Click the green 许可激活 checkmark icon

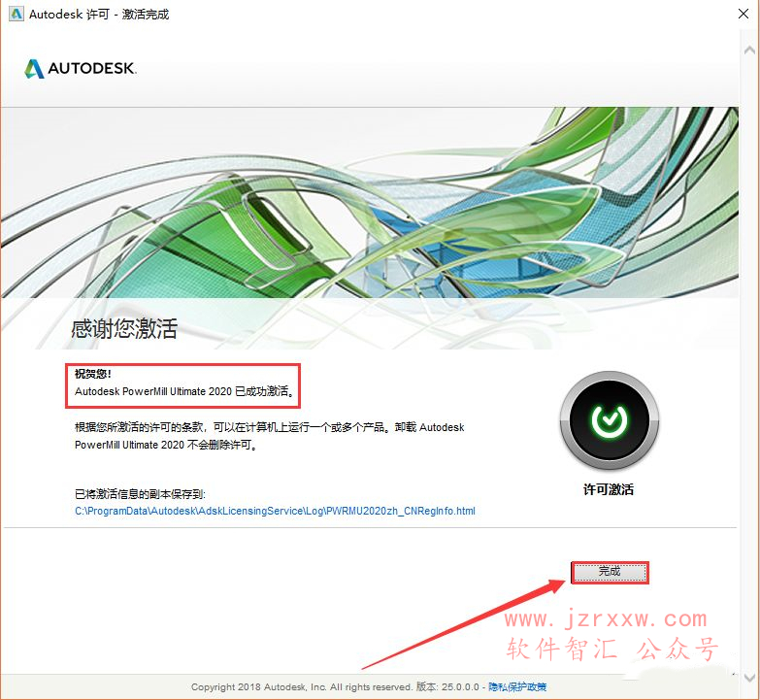609,419
